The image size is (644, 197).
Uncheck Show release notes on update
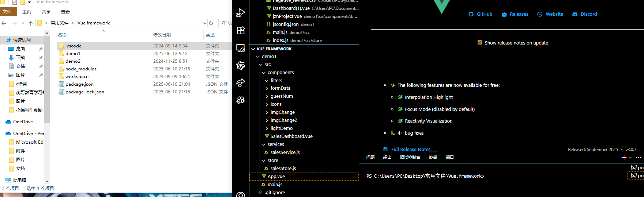(480, 42)
